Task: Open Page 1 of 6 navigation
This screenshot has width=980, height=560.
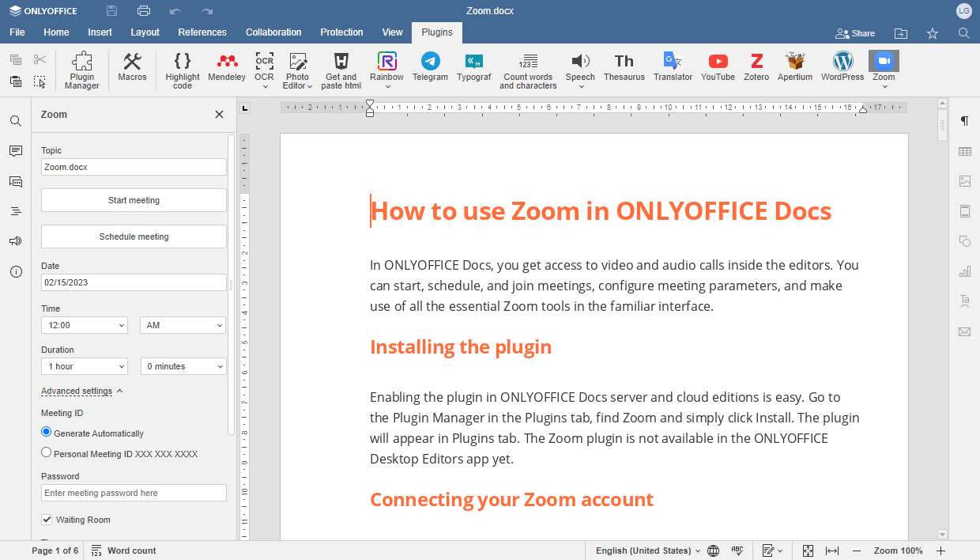Action: (x=55, y=551)
